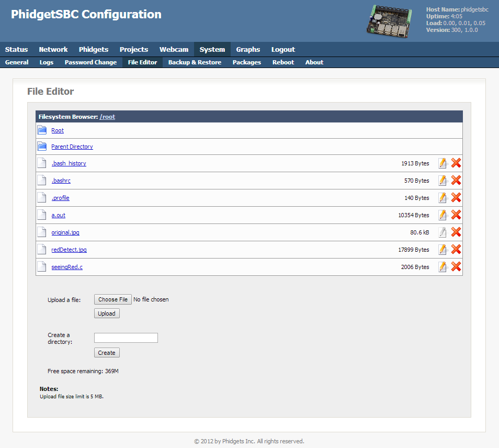
Task: Click the file icon next to seeingRed.c
Action: point(42,266)
